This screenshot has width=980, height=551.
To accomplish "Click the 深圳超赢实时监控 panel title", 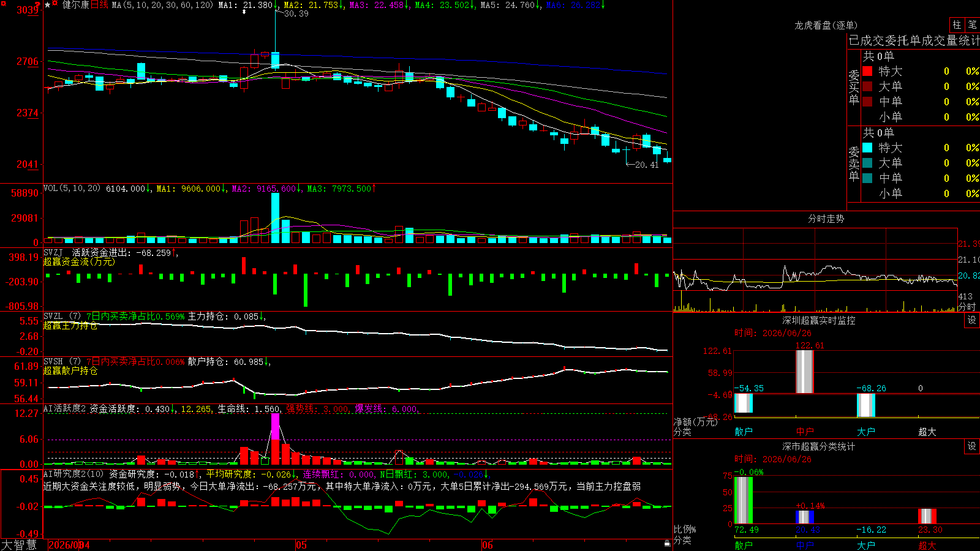I will [x=819, y=320].
